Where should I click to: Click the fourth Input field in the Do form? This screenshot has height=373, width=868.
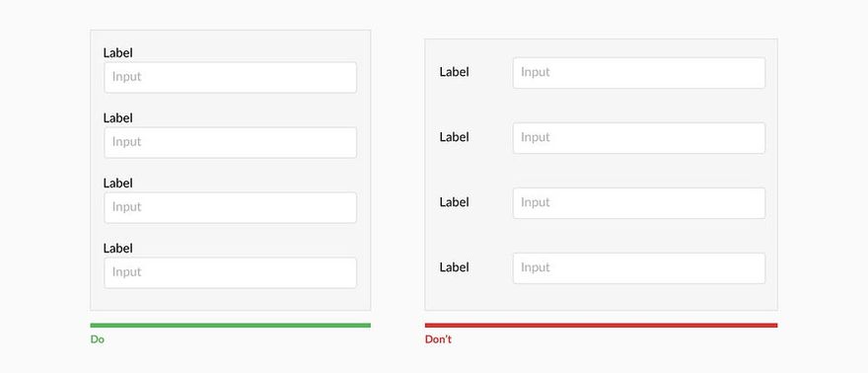click(x=230, y=272)
